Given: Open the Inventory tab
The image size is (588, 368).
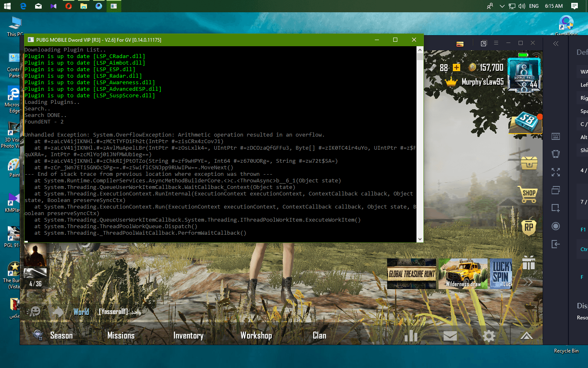Looking at the screenshot, I should (x=188, y=336).
